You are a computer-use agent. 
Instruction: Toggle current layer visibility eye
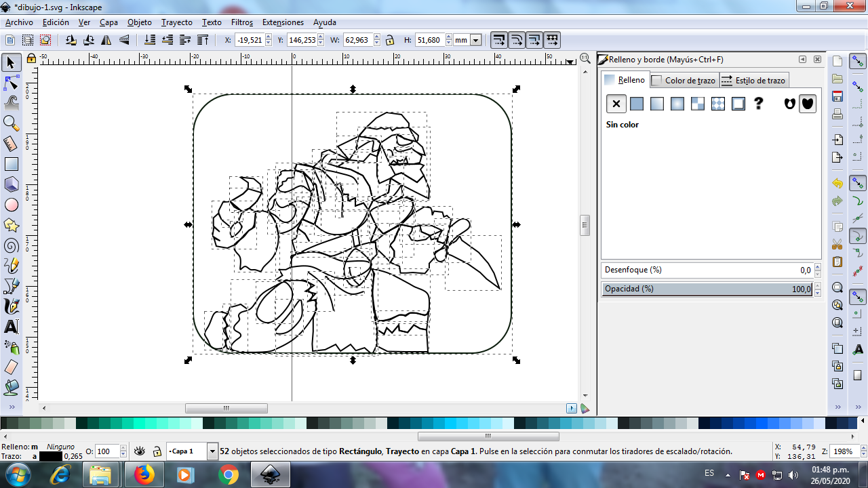click(x=140, y=451)
